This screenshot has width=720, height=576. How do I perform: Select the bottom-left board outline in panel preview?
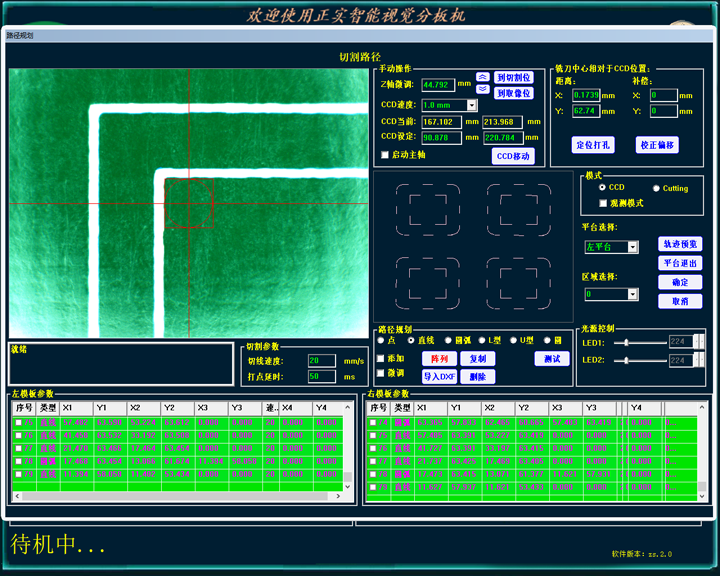pyautogui.click(x=428, y=283)
